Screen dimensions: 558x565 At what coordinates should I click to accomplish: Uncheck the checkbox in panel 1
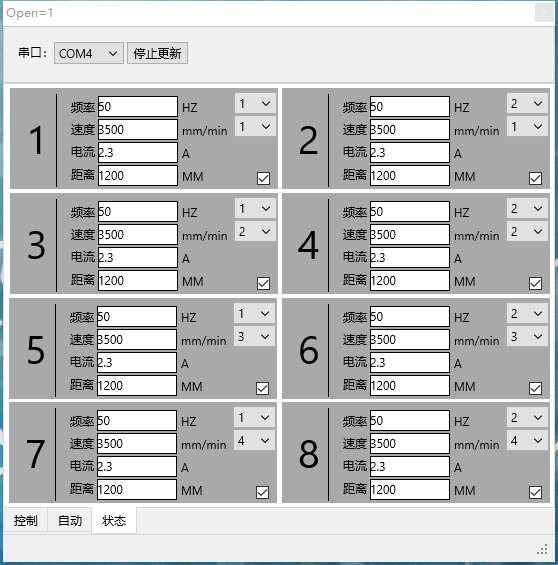(263, 178)
